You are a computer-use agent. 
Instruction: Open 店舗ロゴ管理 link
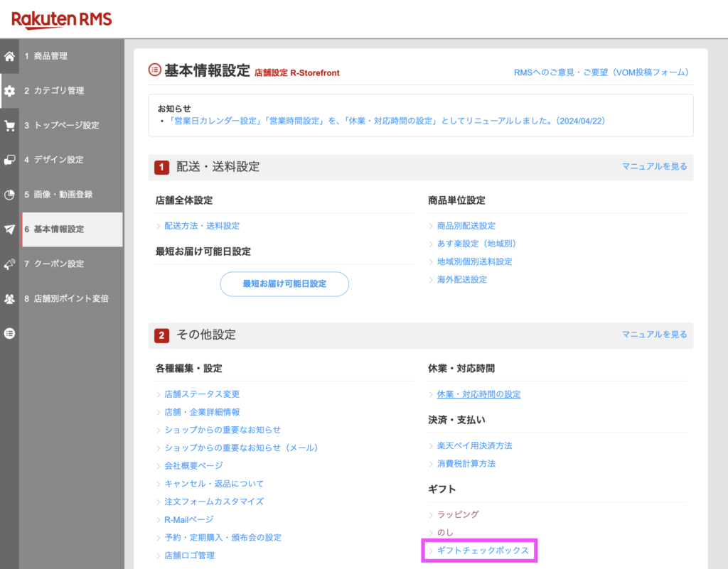189,556
